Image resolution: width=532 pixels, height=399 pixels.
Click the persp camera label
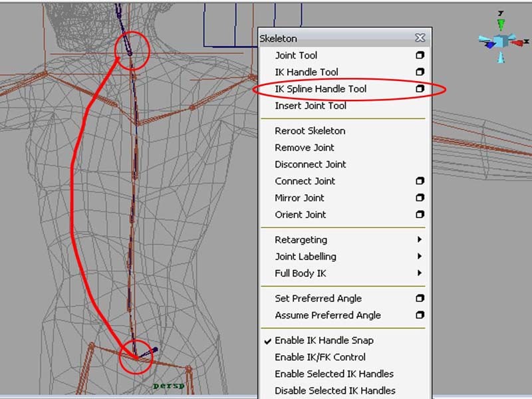coord(169,386)
